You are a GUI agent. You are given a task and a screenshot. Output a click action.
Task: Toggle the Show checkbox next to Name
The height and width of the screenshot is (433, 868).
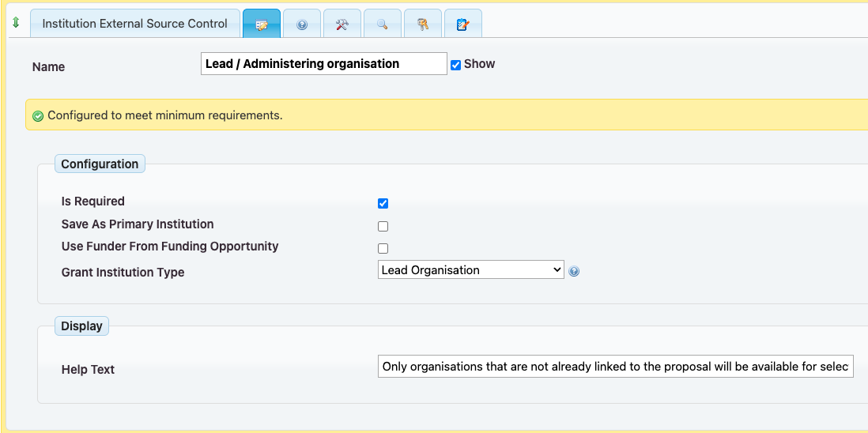coord(455,65)
